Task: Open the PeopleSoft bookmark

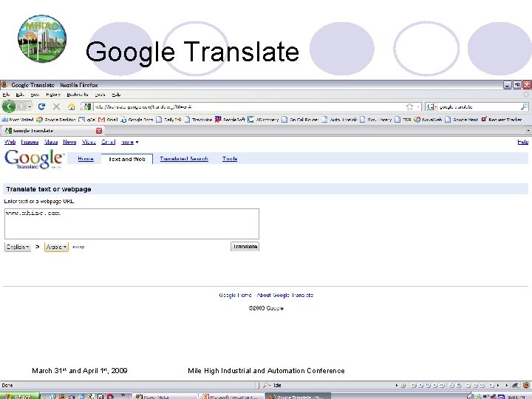Action: click(230, 120)
